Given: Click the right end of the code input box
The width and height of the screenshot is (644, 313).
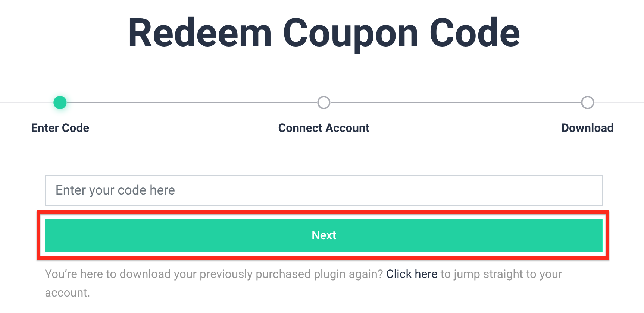Looking at the screenshot, I should pos(590,190).
